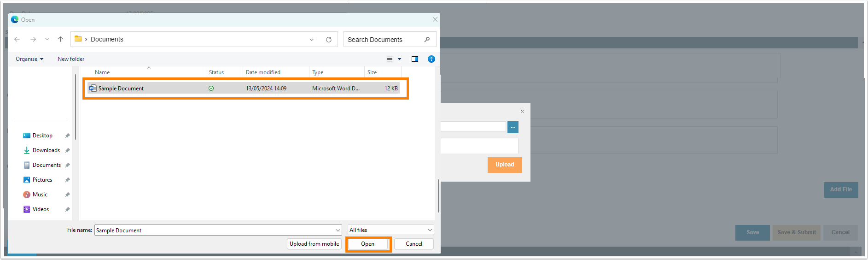Expand the Organise menu
Viewport: 868px width, 260px height.
coord(29,59)
